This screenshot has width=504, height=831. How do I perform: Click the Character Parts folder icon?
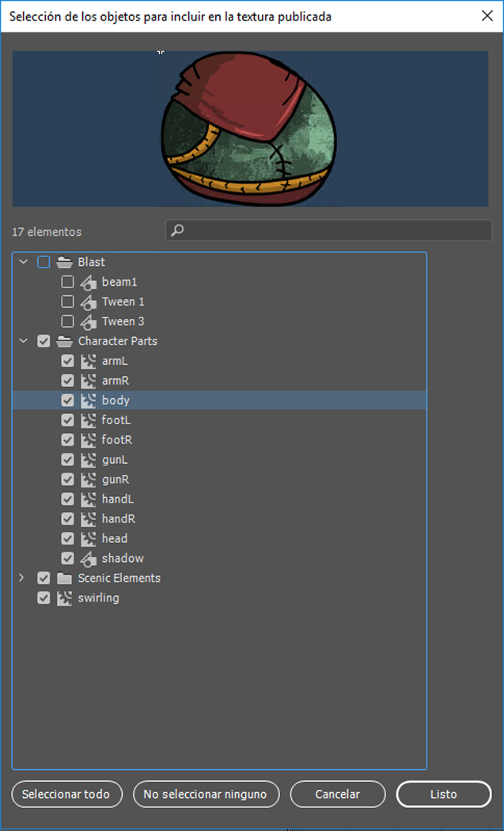64,341
